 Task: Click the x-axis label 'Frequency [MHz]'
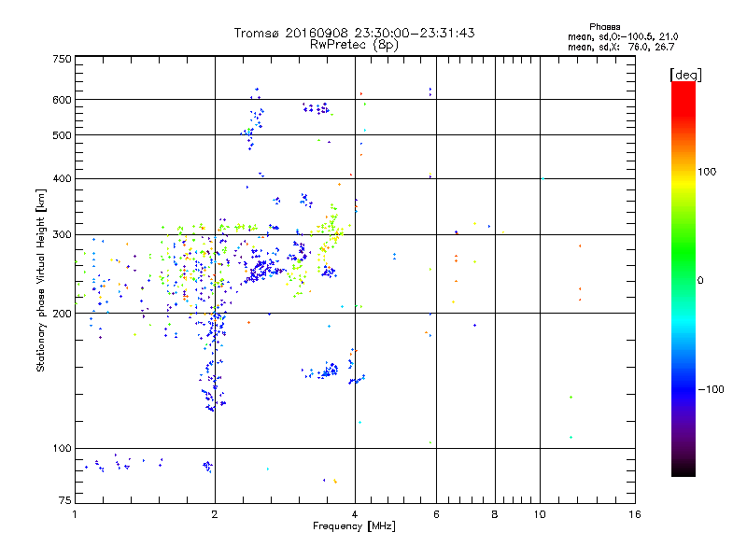(x=354, y=526)
